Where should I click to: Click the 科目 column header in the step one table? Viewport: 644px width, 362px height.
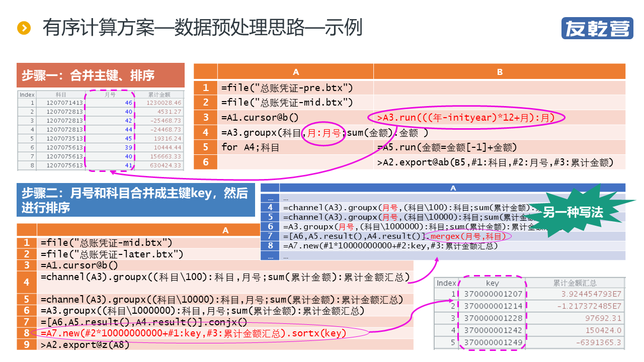[x=60, y=95]
